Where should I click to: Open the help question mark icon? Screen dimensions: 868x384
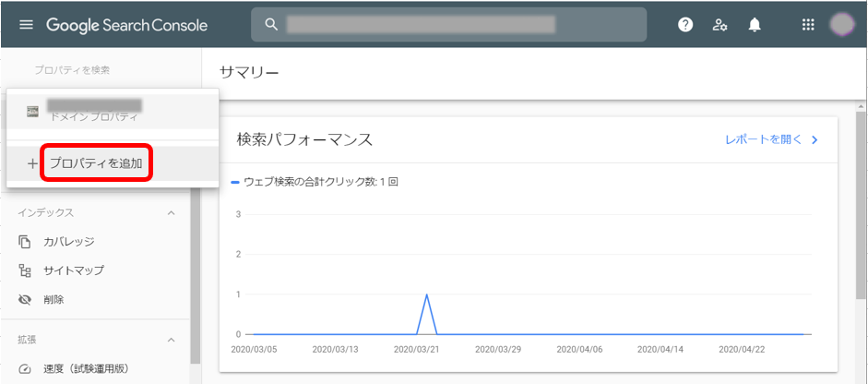coord(685,25)
